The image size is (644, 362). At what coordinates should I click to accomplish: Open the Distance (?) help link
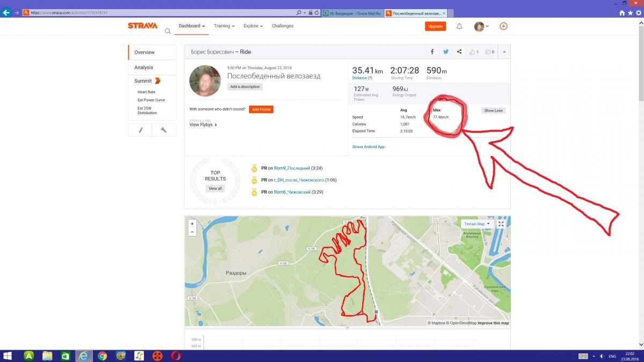pos(362,78)
